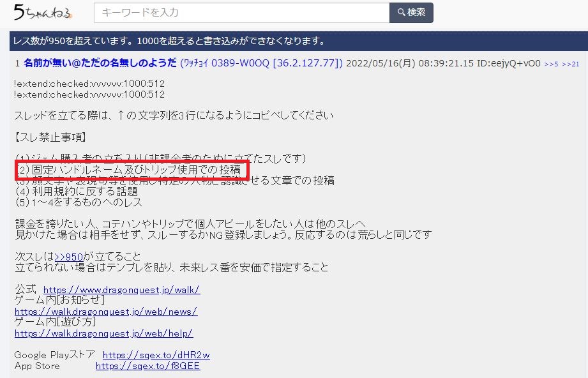The image size is (588, 378).
Task: Open the walk.dragonquest.jp/web/news/ link
Action: click(105, 312)
